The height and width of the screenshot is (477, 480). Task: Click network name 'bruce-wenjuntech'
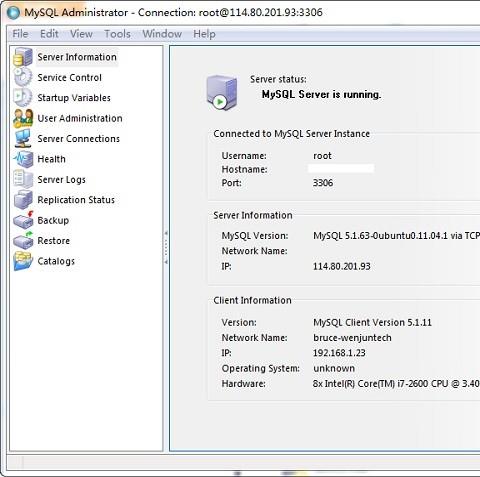352,338
